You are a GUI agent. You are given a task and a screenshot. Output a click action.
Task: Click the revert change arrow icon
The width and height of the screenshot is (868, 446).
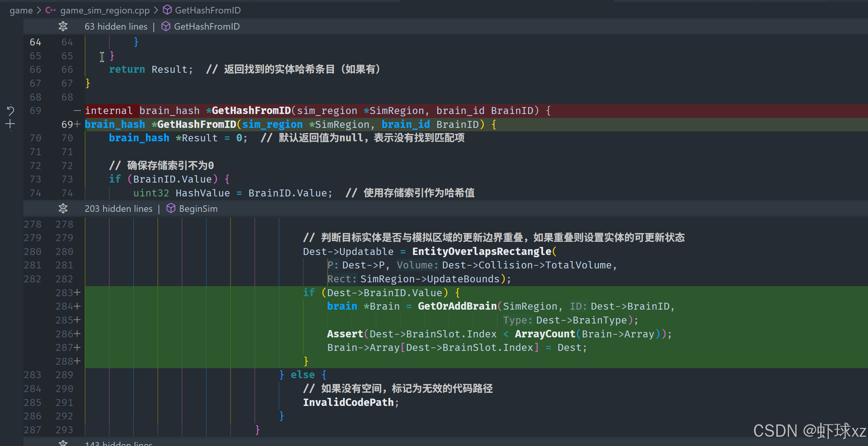click(10, 111)
